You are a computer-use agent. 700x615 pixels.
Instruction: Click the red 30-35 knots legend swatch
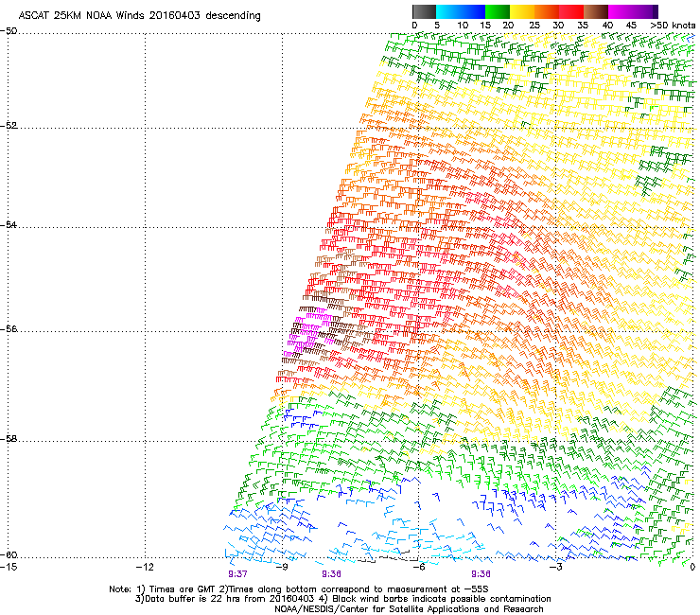571,11
